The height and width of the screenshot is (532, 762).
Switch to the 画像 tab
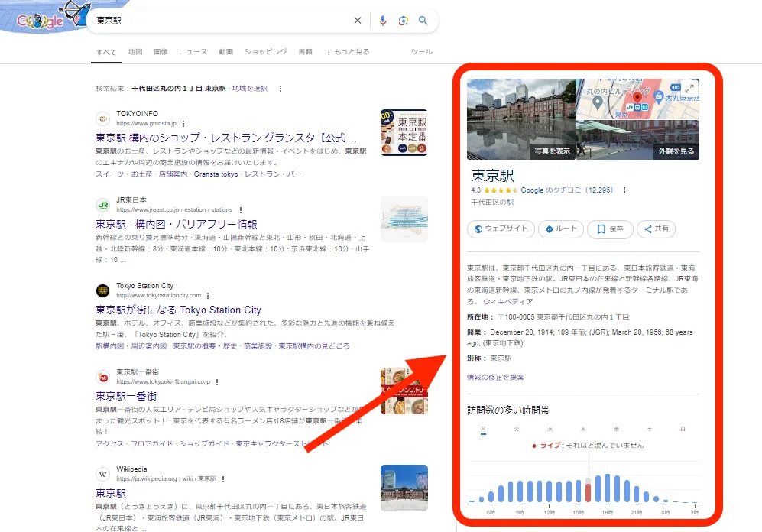[x=161, y=51]
